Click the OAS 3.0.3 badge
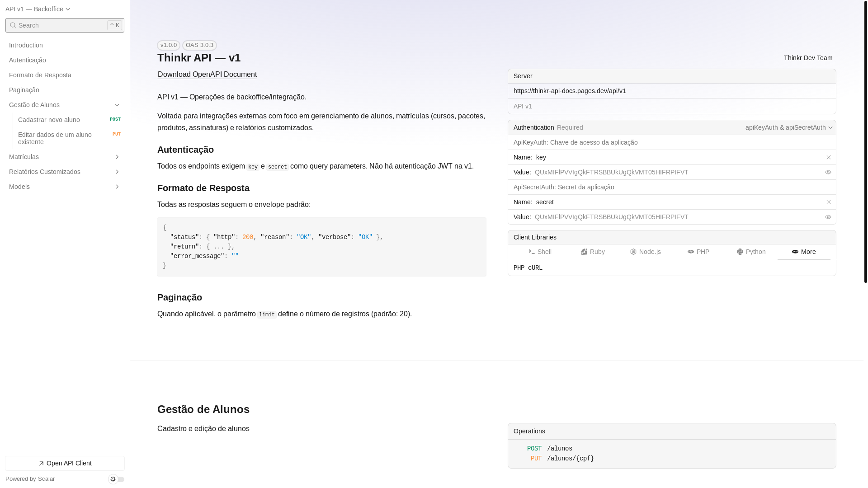The width and height of the screenshot is (868, 488). click(x=199, y=45)
